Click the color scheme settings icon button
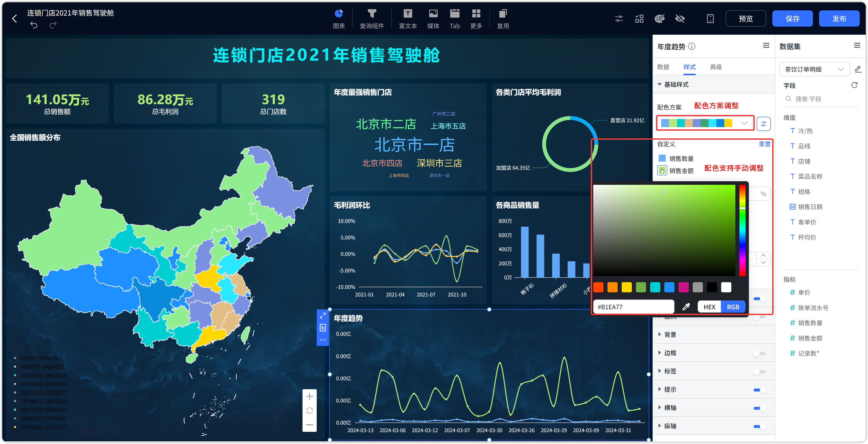Screen dimensions: 868x444 (764, 124)
